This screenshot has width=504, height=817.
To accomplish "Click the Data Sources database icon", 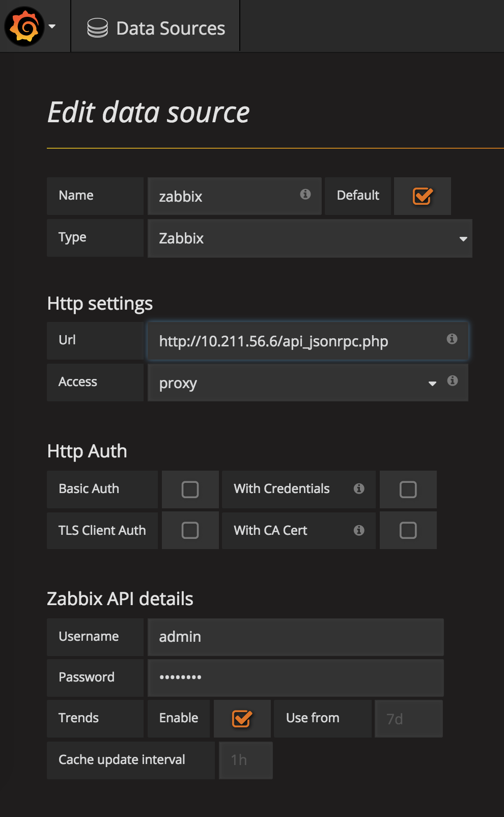I will pyautogui.click(x=97, y=28).
